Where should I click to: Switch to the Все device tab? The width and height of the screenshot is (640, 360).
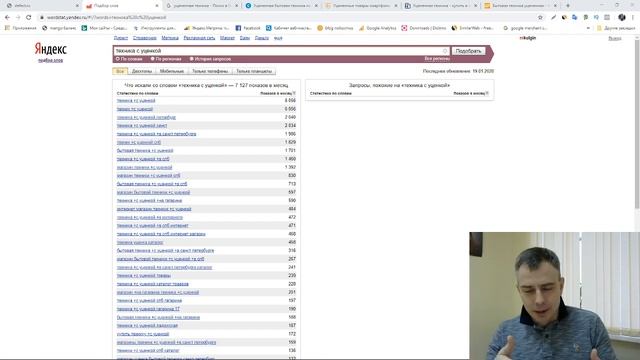tap(120, 71)
